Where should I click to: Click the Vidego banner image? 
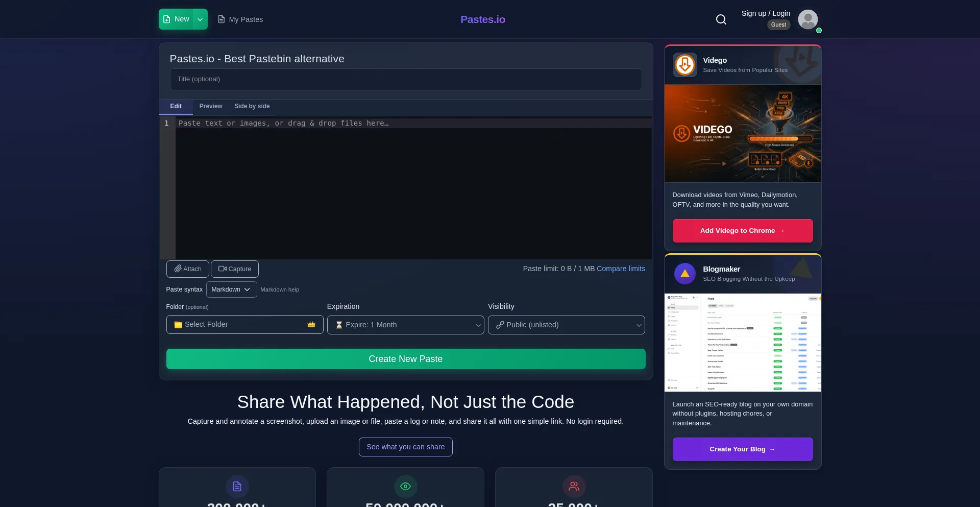click(742, 133)
